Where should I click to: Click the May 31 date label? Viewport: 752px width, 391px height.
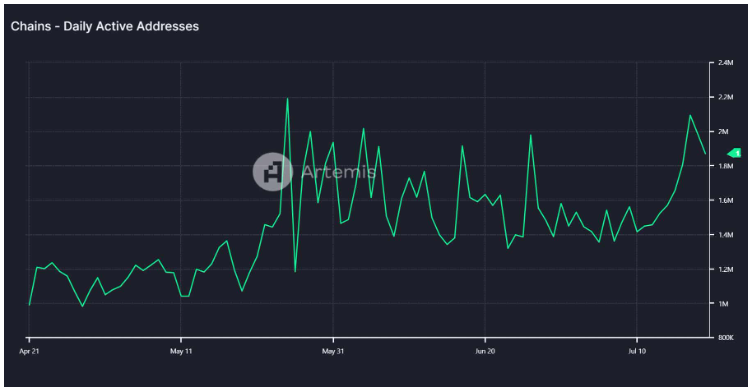pyautogui.click(x=333, y=351)
